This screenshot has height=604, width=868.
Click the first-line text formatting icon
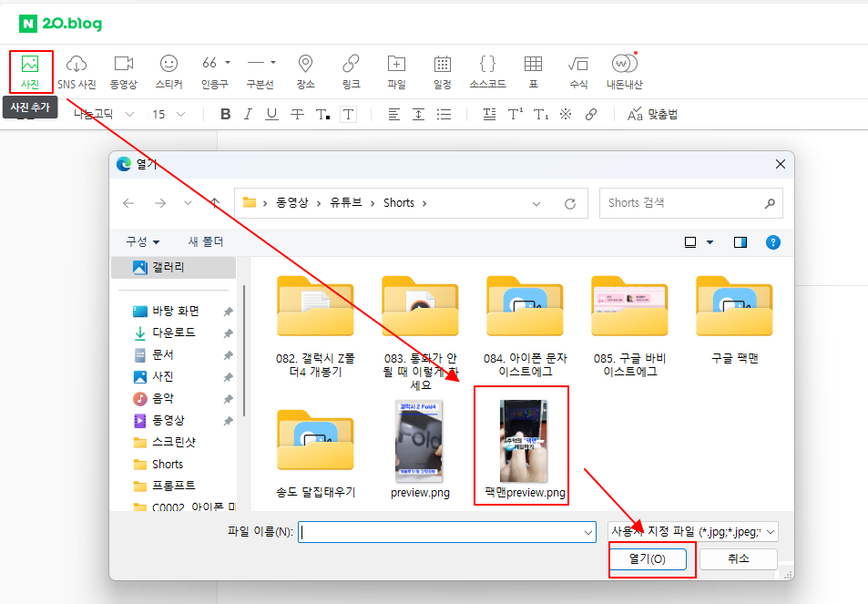pyautogui.click(x=489, y=115)
